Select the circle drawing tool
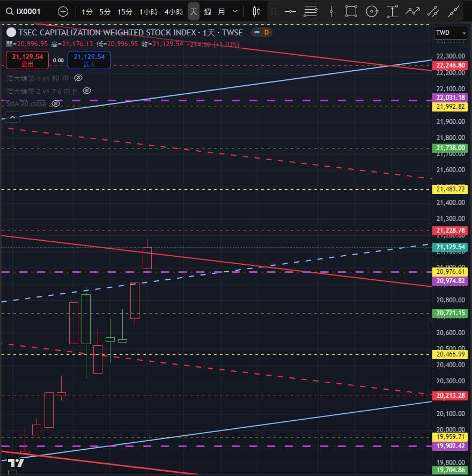Viewport: 472px width, 476px height. point(372,12)
